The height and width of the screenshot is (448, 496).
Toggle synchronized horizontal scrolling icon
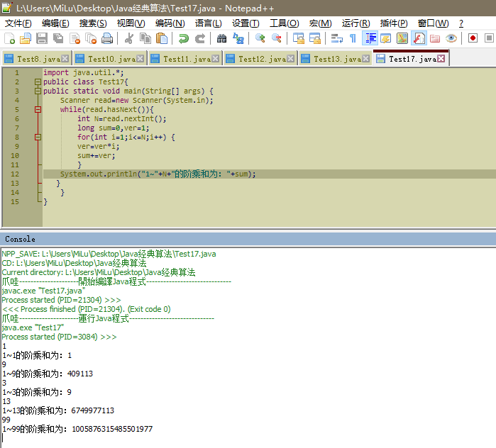point(315,38)
